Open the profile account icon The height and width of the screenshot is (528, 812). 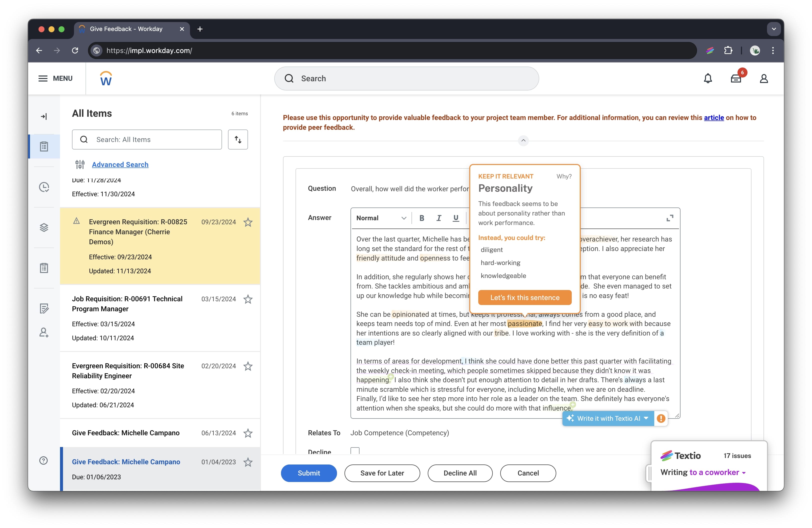click(x=764, y=78)
